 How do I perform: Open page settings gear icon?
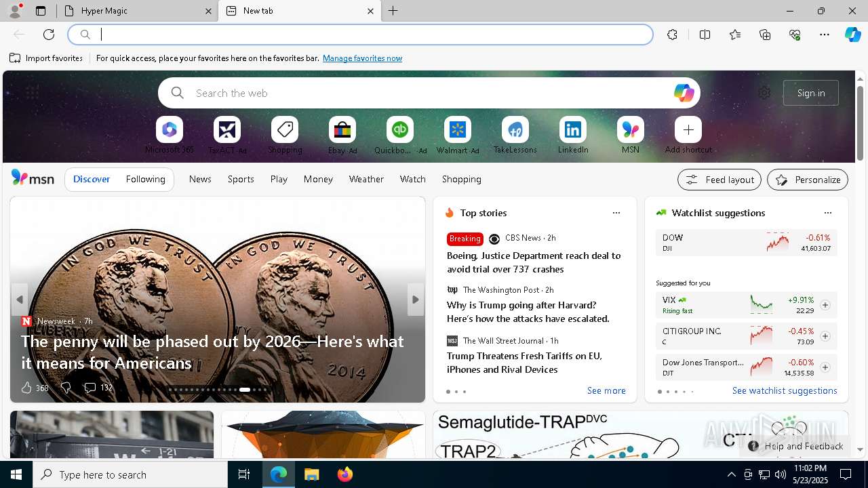[x=764, y=93]
